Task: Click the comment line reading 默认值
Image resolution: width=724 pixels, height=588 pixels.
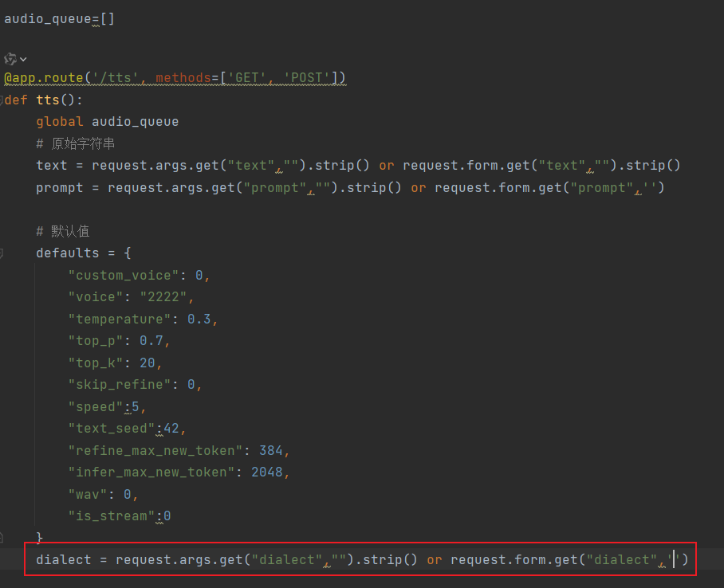Action: (63, 231)
